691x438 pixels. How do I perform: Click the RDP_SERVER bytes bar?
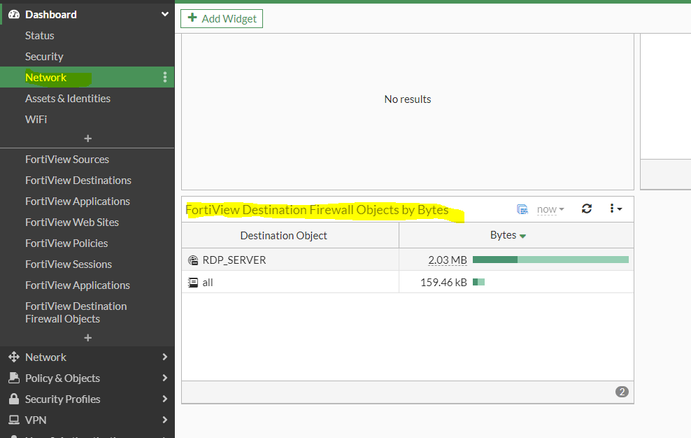click(x=550, y=260)
